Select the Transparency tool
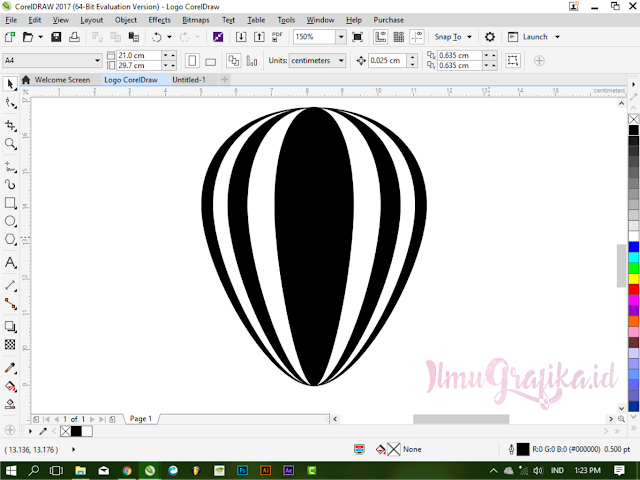The width and height of the screenshot is (640, 480). (10, 344)
